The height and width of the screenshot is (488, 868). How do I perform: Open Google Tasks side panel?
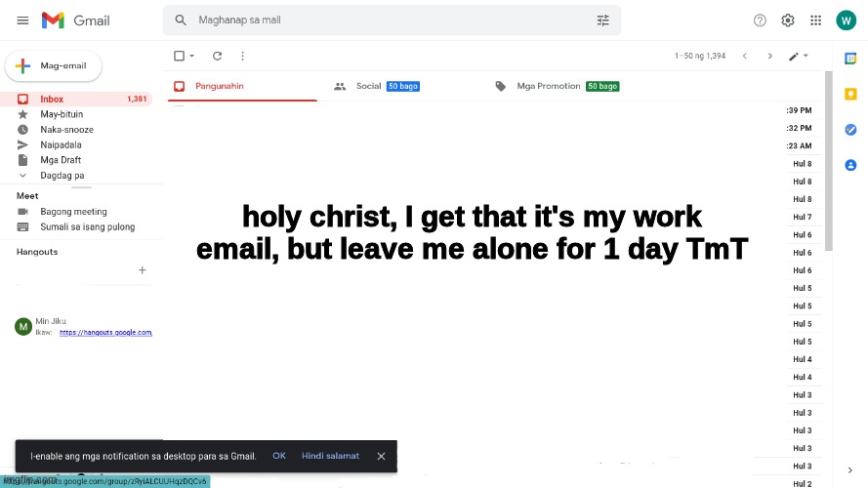tap(850, 130)
